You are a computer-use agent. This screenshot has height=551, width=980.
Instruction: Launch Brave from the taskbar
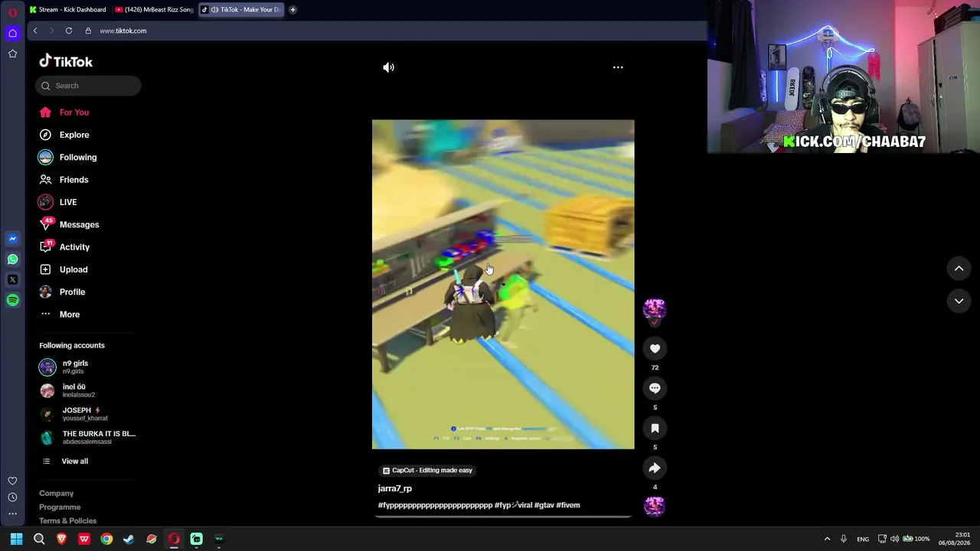click(x=62, y=539)
